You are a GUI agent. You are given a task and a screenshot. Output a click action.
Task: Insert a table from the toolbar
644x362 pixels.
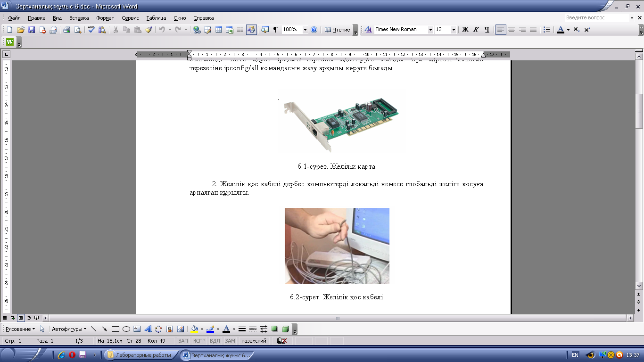pos(219,30)
